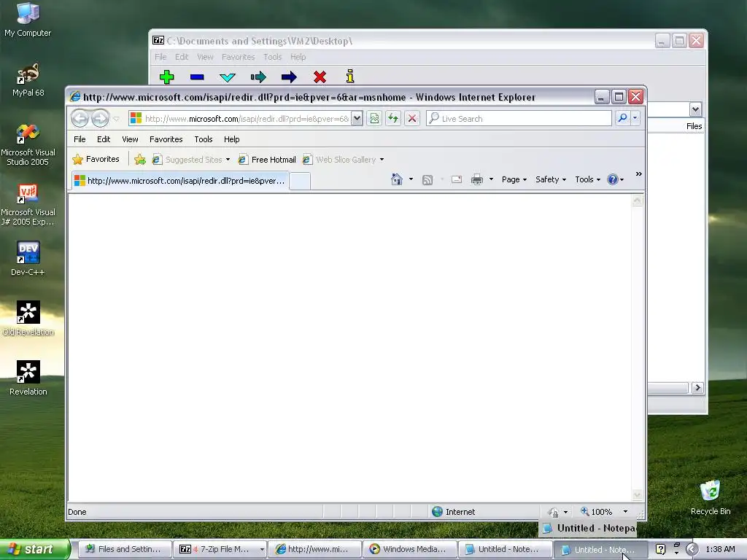This screenshot has height=560, width=747.
Task: Open the Page menu dropdown
Action: (x=514, y=179)
